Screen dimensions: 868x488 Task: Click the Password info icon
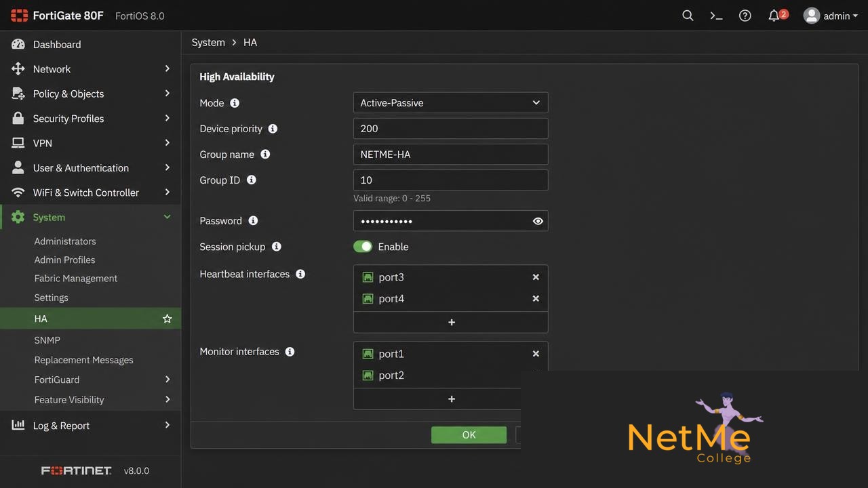[253, 221]
